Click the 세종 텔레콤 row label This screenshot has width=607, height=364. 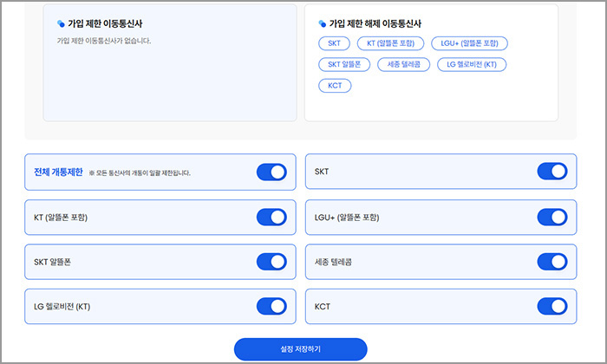(333, 262)
